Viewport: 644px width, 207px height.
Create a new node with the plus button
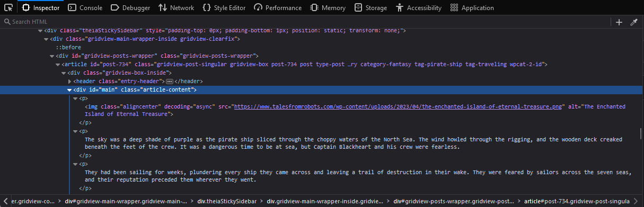point(619,22)
